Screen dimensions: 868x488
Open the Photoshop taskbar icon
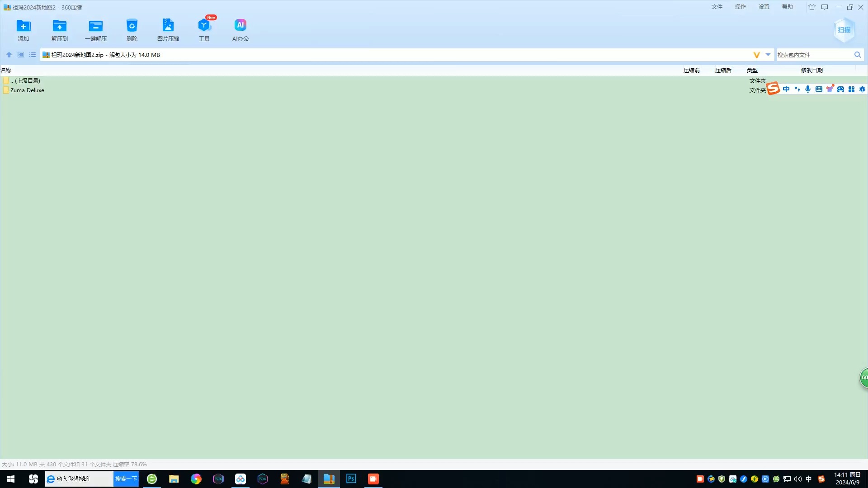coord(351,479)
